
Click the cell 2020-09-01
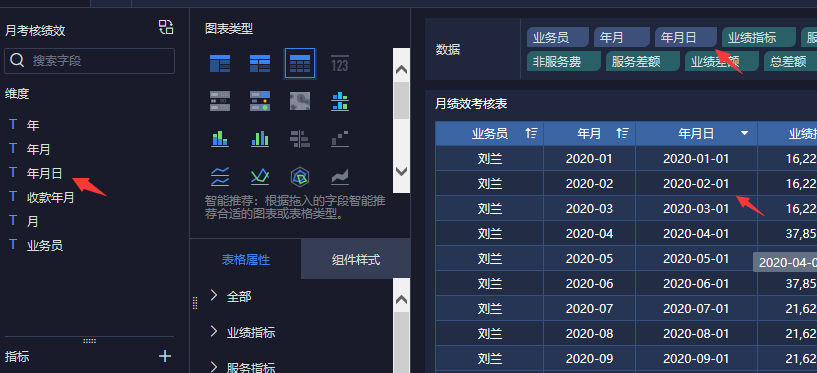tap(696, 358)
